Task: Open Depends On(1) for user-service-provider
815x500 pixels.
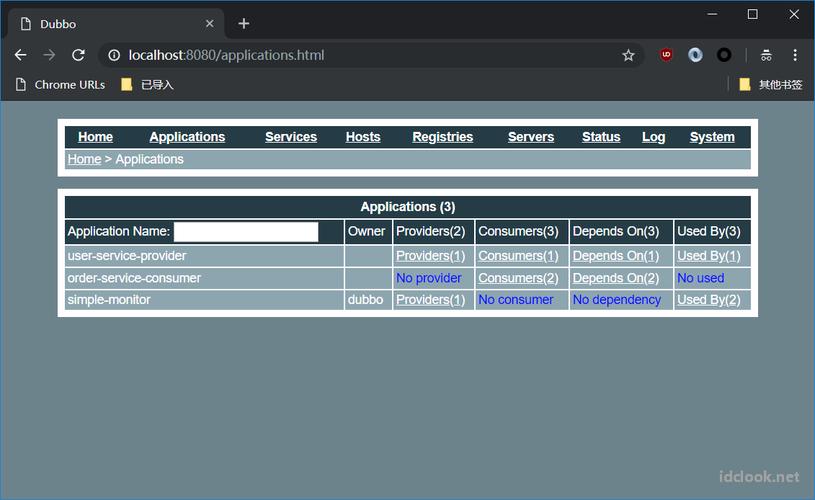Action: (x=615, y=256)
